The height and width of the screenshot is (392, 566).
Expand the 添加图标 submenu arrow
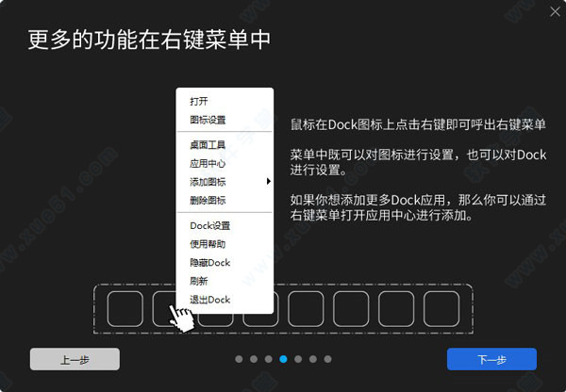click(x=268, y=182)
